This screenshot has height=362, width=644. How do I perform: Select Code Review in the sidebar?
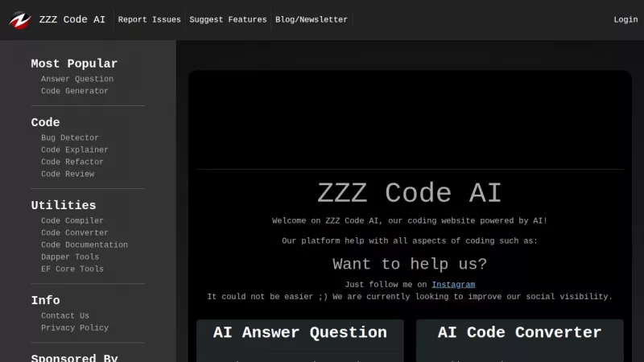(x=68, y=174)
